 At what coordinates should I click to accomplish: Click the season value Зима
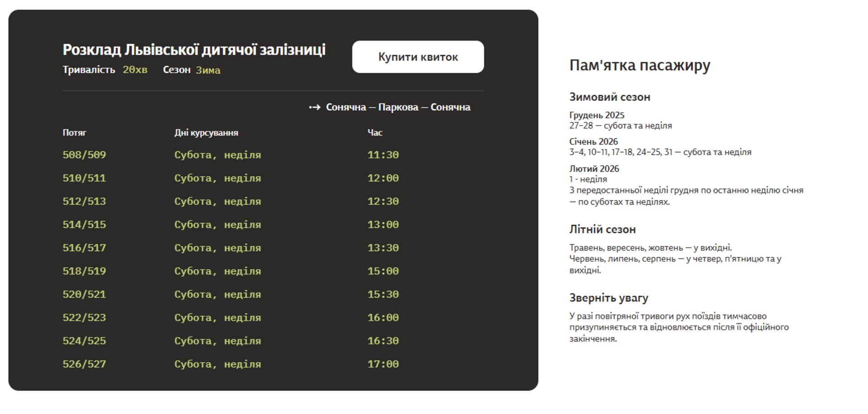click(x=208, y=71)
